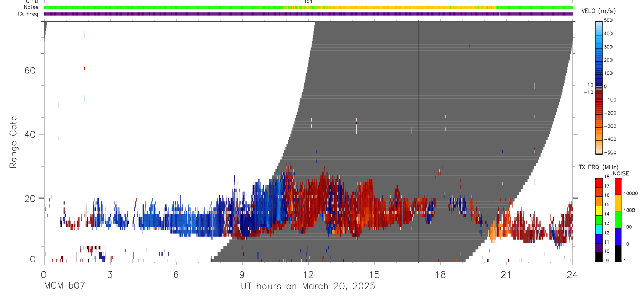
Task: Click the black swatch in TX FRQ legend
Action: (598, 257)
